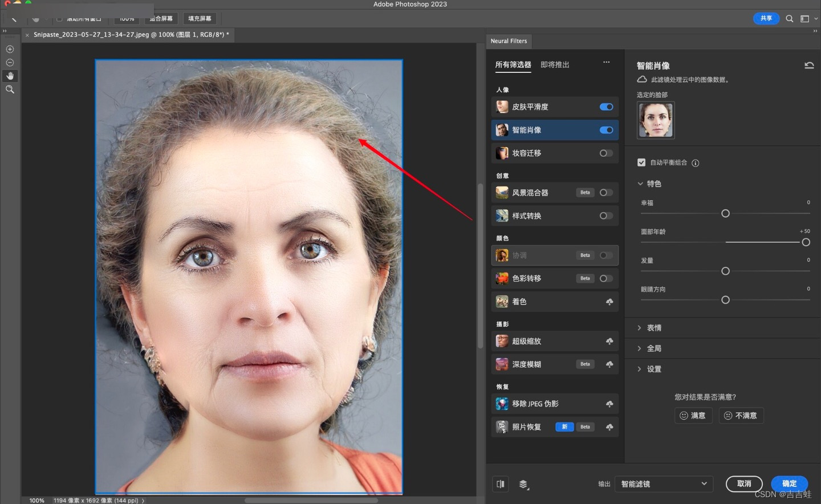Image resolution: width=821 pixels, height=504 pixels.
Task: Select the Neural Filters panel tab
Action: 509,41
